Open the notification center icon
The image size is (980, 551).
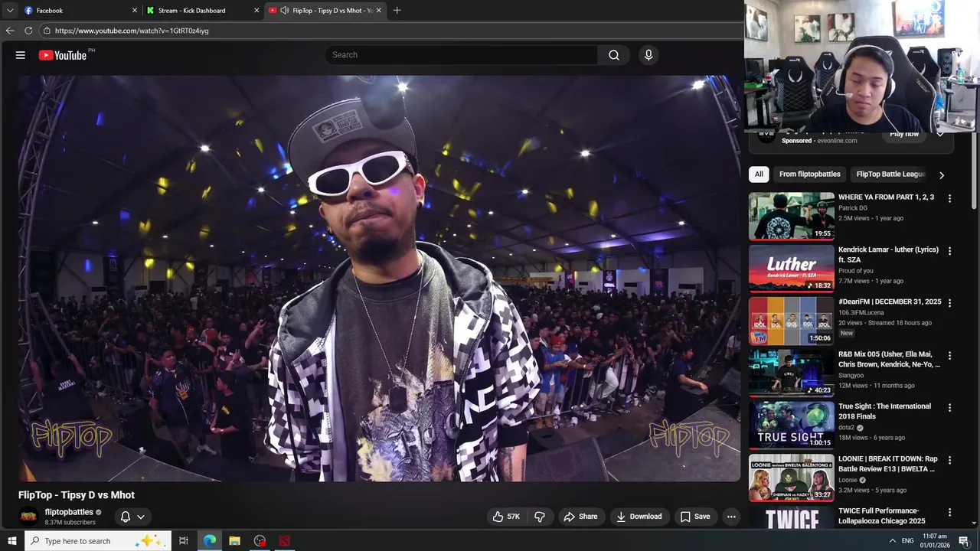coord(964,541)
